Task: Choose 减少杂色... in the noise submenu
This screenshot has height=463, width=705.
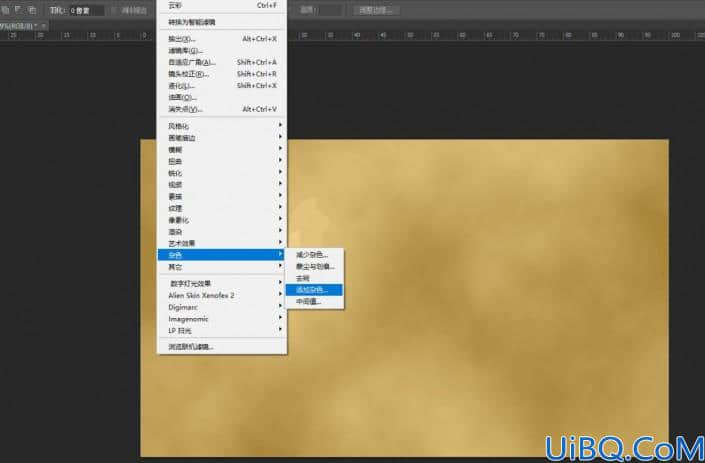Action: [314, 255]
